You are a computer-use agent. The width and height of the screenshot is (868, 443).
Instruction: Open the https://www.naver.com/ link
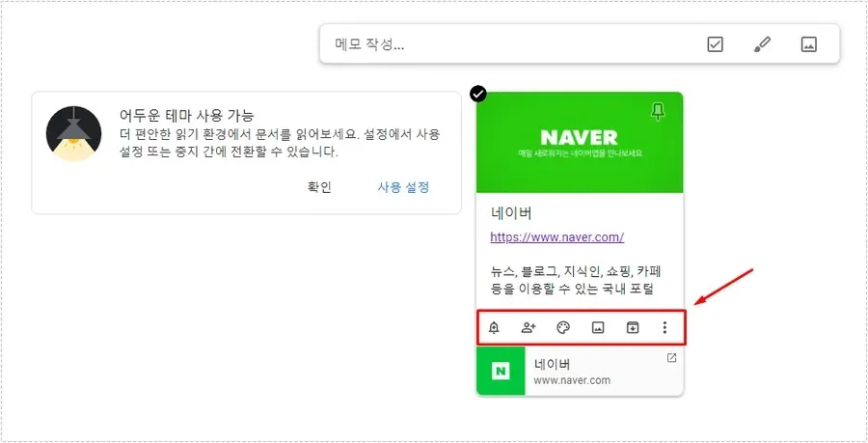(556, 237)
